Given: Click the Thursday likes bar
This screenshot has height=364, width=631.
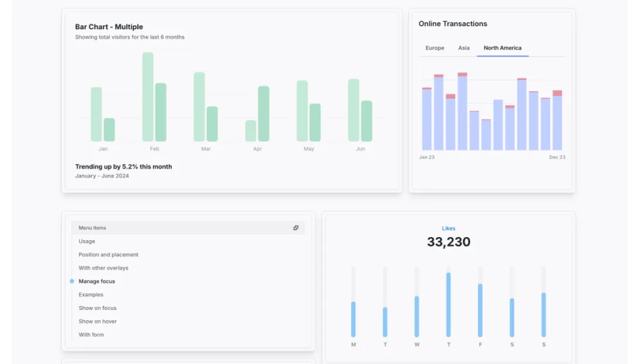Looking at the screenshot, I should tap(448, 304).
